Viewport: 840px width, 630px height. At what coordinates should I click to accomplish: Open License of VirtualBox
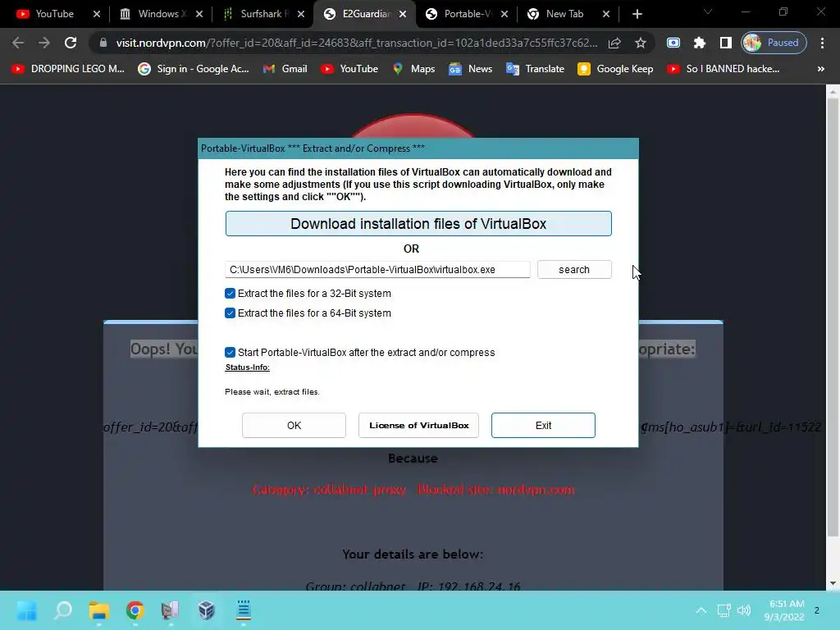pyautogui.click(x=418, y=426)
